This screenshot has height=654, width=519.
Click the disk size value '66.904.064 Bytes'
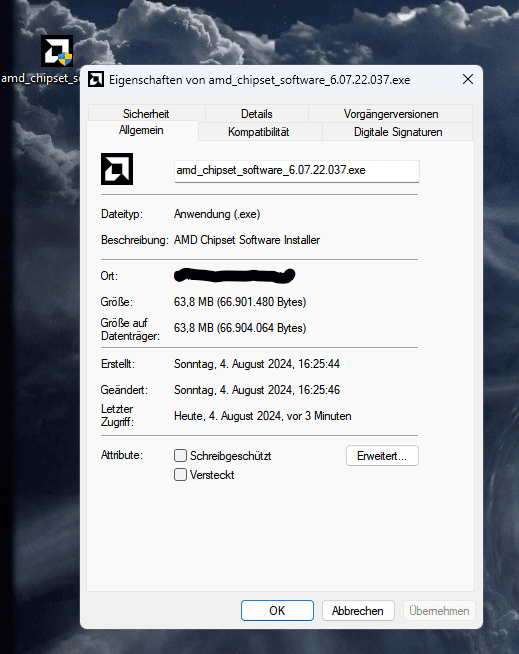(x=263, y=328)
